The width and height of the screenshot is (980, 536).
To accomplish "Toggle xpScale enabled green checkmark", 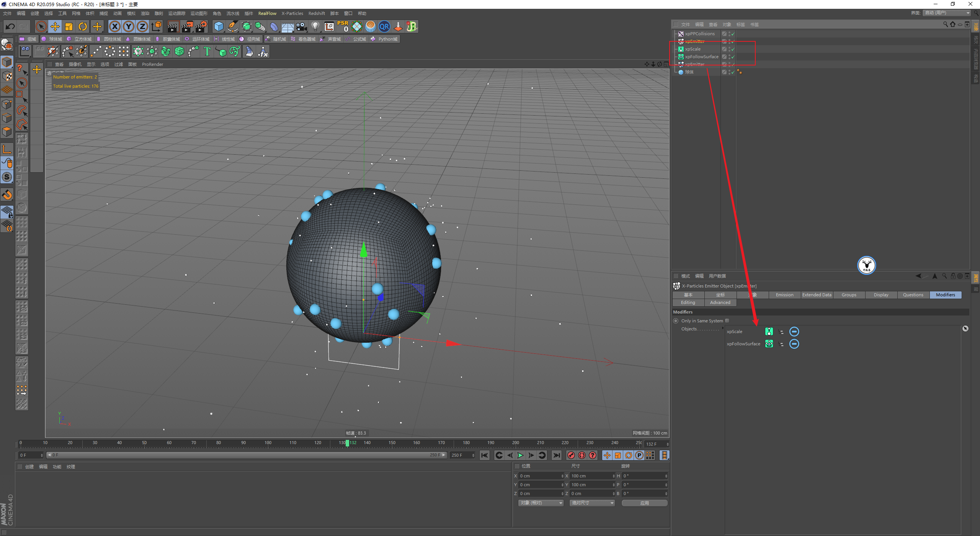I will click(x=733, y=49).
